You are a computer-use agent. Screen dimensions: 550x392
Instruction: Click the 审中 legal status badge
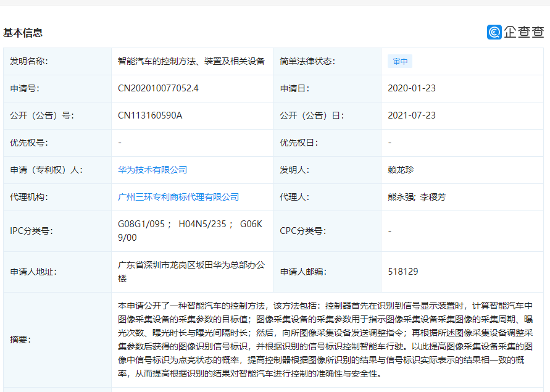399,61
